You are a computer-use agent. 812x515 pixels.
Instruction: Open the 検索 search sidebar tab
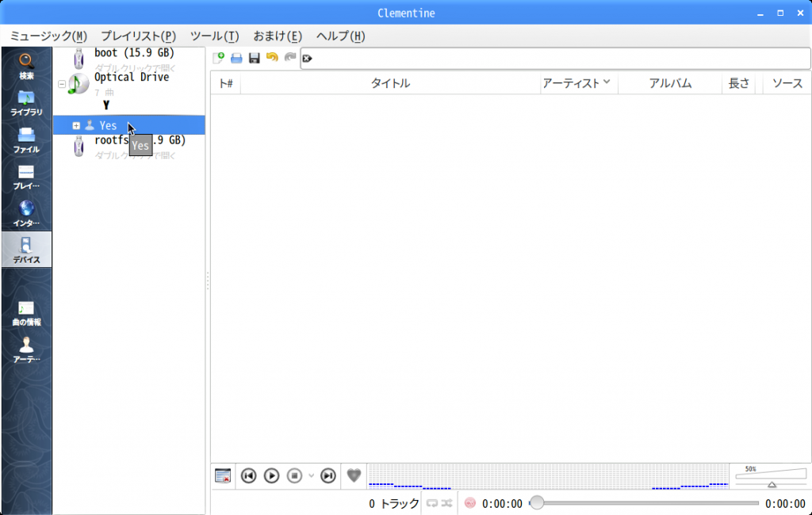click(x=26, y=67)
